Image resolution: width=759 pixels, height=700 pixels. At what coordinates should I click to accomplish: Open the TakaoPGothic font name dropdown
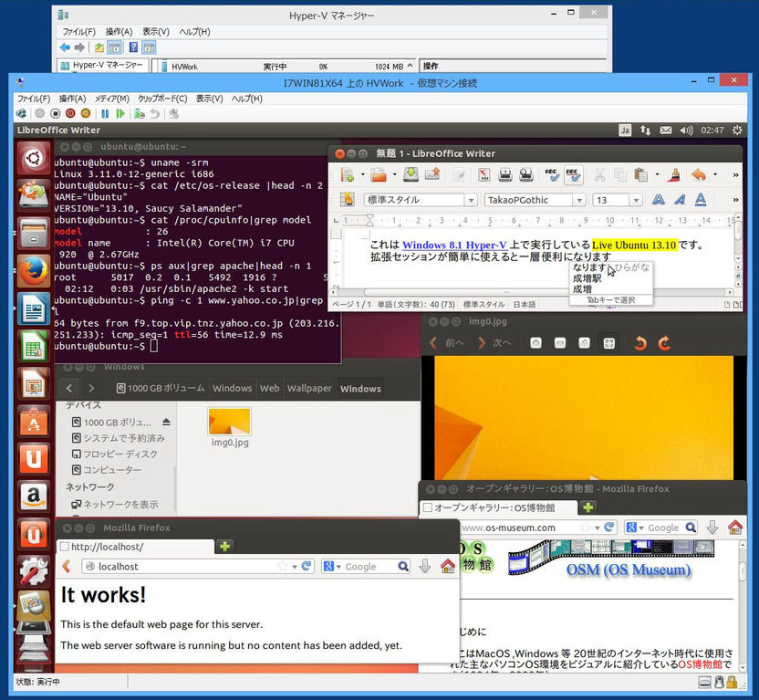pyautogui.click(x=579, y=200)
